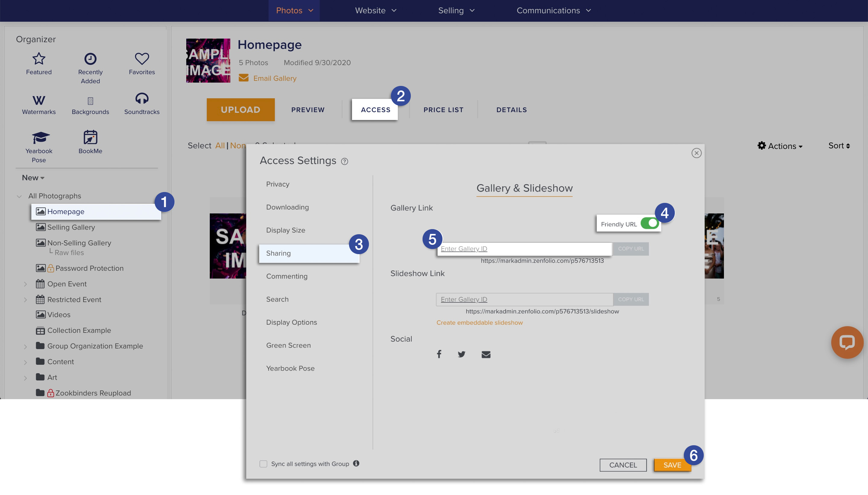Click the Open Event calendar icon
The width and height of the screenshot is (868, 495).
click(x=40, y=284)
